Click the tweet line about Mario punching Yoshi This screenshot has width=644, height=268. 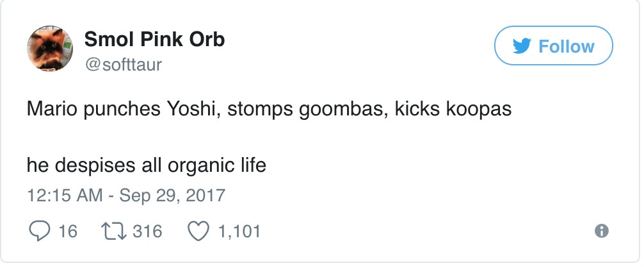tap(269, 109)
